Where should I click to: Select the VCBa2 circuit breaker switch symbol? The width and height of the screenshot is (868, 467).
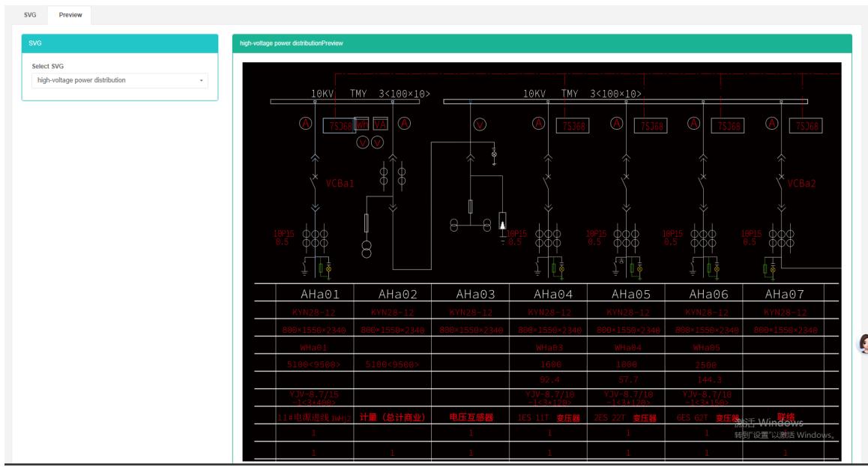pos(781,181)
